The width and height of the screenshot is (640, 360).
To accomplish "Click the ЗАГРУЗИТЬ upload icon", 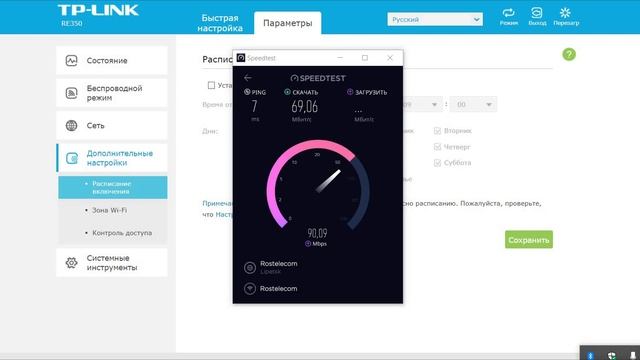I will pyautogui.click(x=350, y=92).
